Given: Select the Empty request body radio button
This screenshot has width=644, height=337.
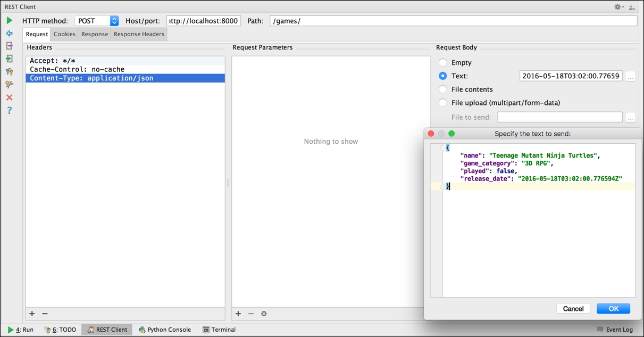Looking at the screenshot, I should coord(442,62).
